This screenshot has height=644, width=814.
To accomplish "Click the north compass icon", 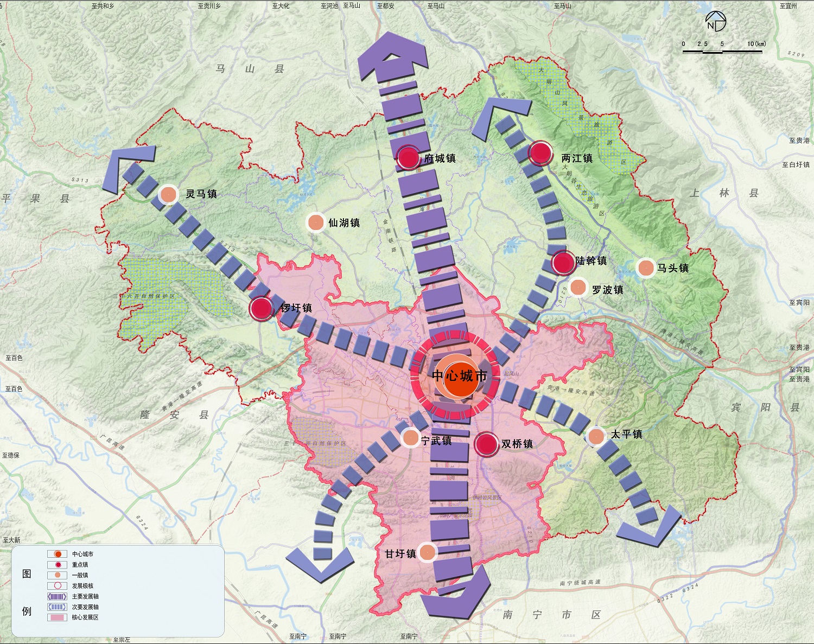I will pyautogui.click(x=716, y=22).
